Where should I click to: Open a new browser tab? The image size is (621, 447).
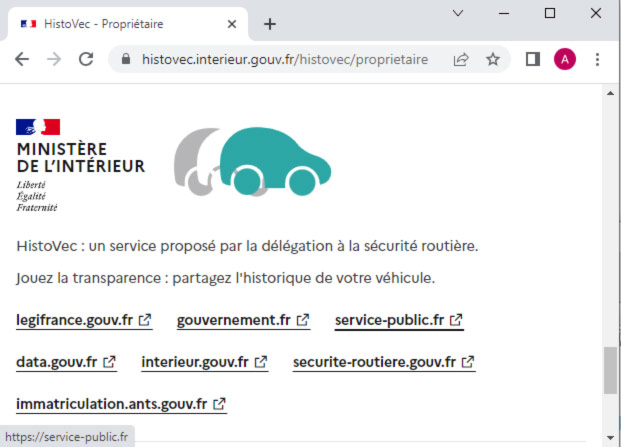(270, 24)
